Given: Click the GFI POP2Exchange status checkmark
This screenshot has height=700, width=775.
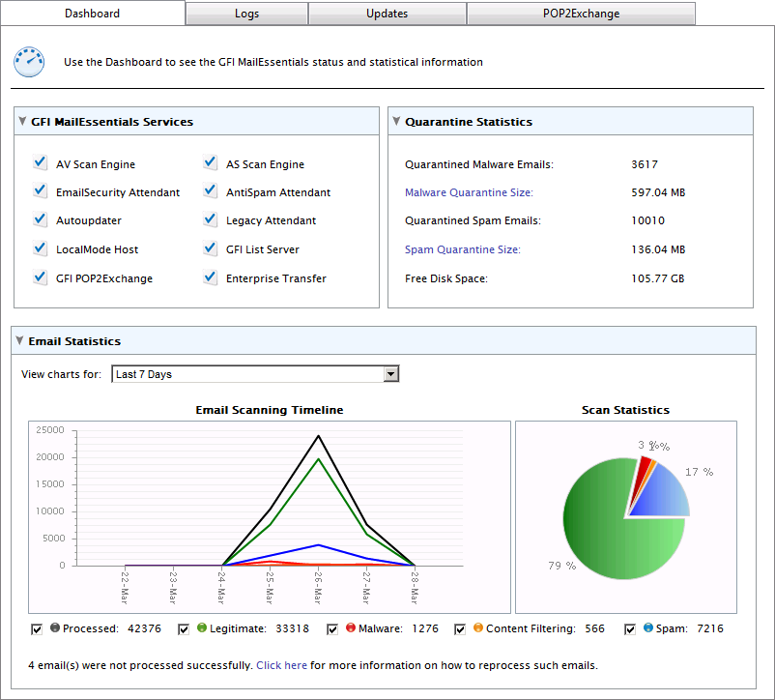Looking at the screenshot, I should 40,277.
